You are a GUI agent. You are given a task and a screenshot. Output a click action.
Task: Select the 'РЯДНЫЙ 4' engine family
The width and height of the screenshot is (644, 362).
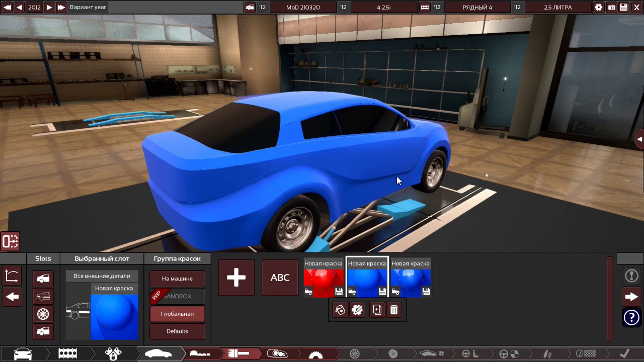point(477,7)
